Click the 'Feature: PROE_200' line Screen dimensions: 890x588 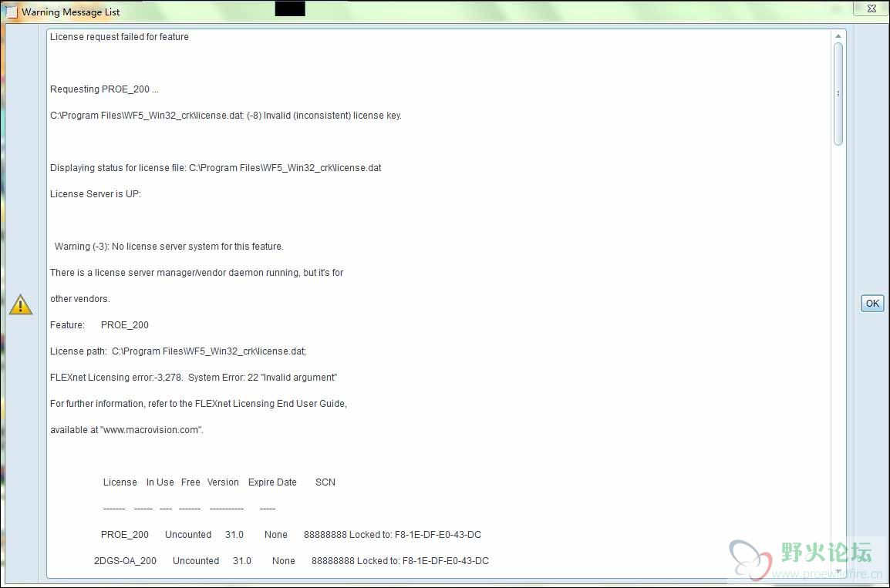[99, 325]
